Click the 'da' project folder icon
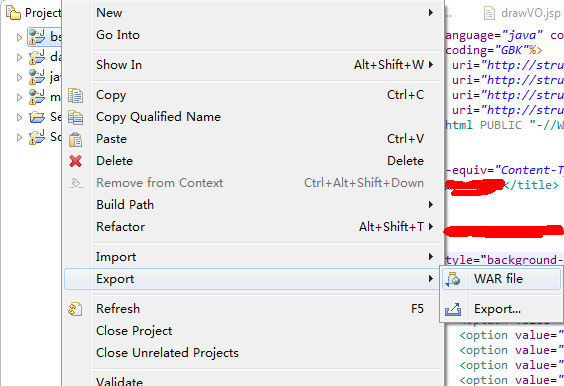This screenshot has width=564, height=386. [37, 57]
